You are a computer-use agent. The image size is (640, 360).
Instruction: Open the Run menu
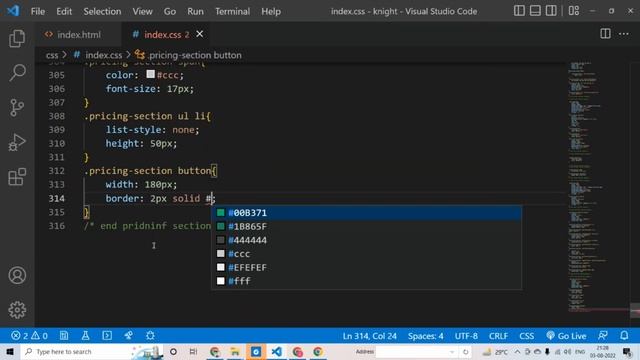196,11
